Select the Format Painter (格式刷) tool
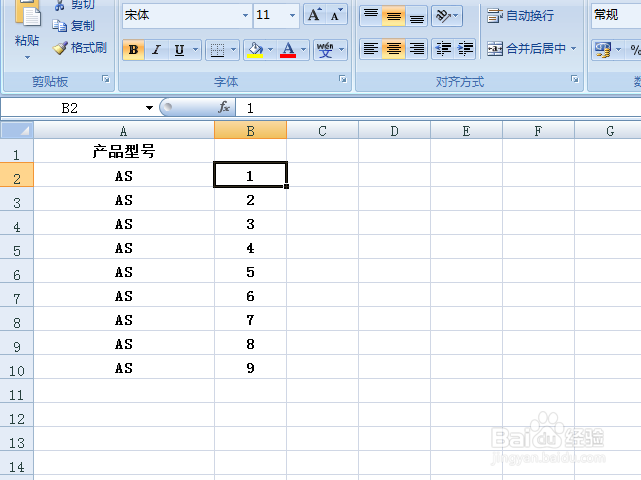This screenshot has height=480, width=641. tap(80, 48)
